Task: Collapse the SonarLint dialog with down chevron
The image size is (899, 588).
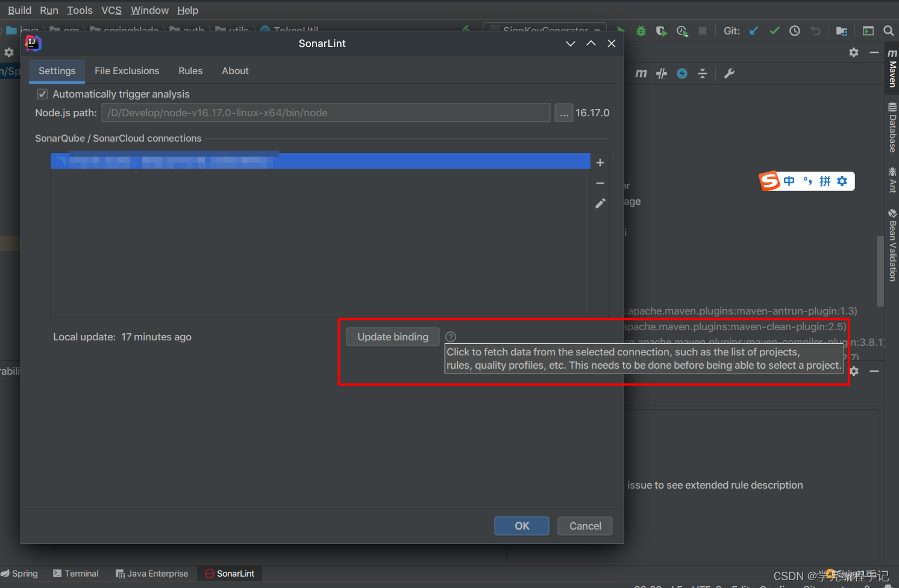Action: point(570,43)
